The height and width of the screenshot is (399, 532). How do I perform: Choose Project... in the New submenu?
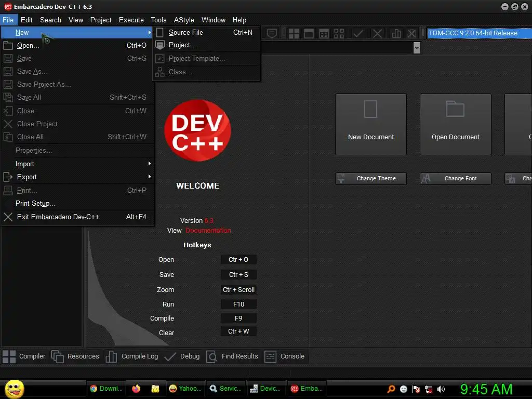click(206, 45)
